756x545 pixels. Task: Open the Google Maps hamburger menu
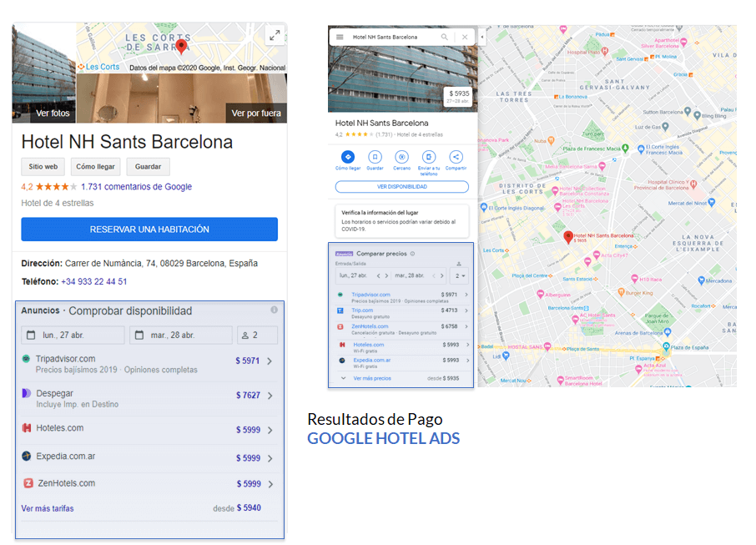(x=340, y=37)
